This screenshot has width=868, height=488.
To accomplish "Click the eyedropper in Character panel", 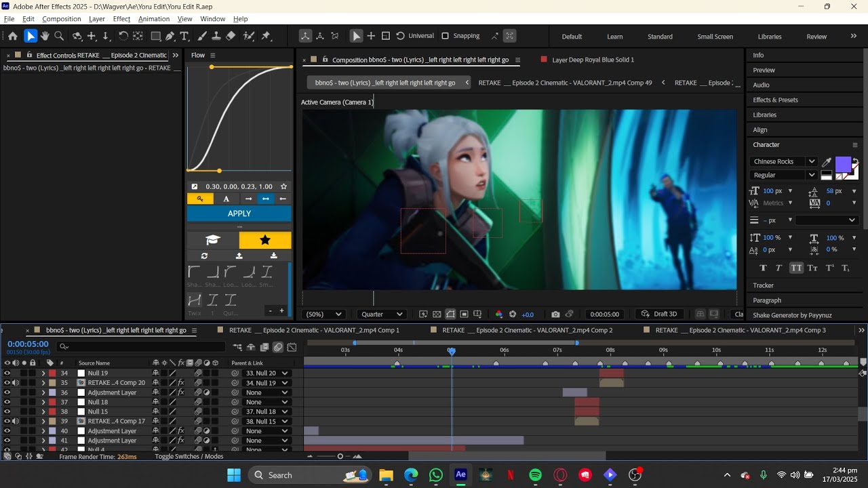I will [827, 162].
